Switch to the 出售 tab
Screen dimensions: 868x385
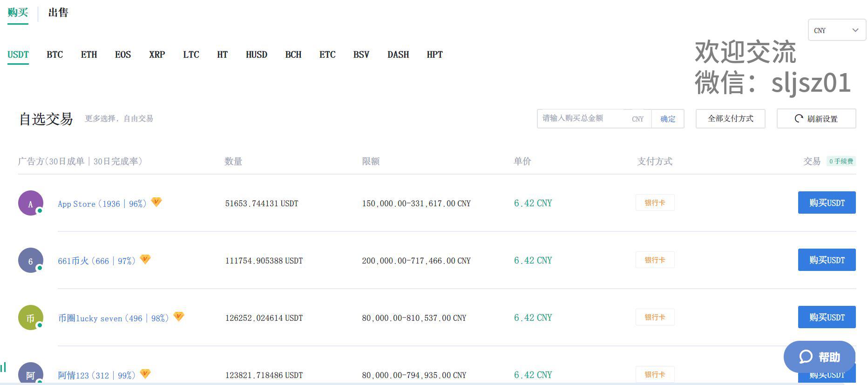point(58,13)
